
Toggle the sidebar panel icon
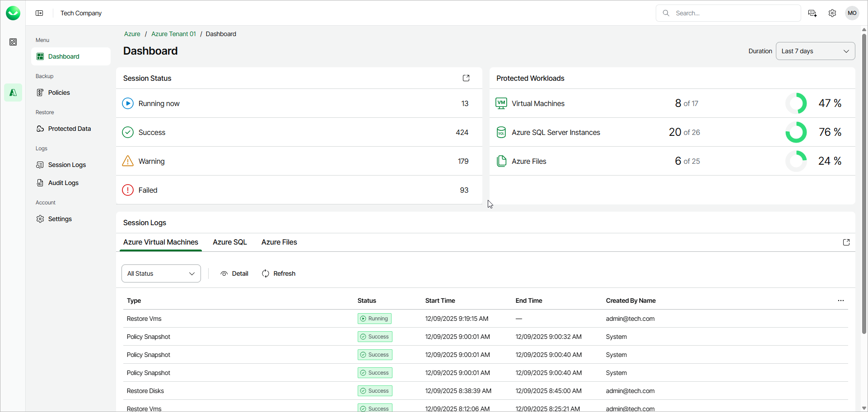[39, 13]
